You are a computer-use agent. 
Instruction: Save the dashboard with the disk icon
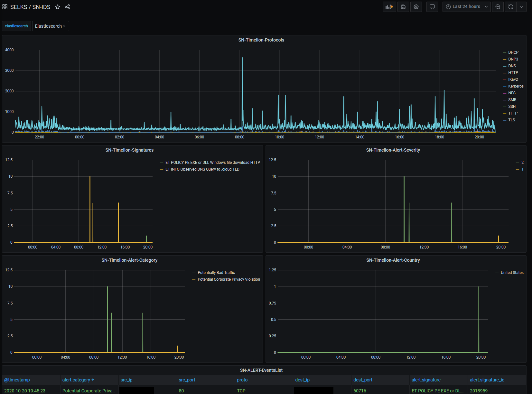click(403, 7)
